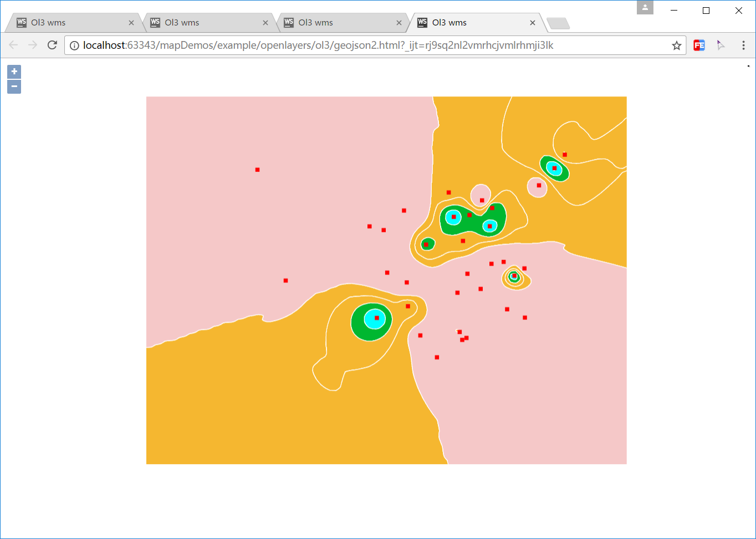Close the active fourth Ol3 wms tab
Viewport: 756px width, 539px height.
(x=532, y=23)
